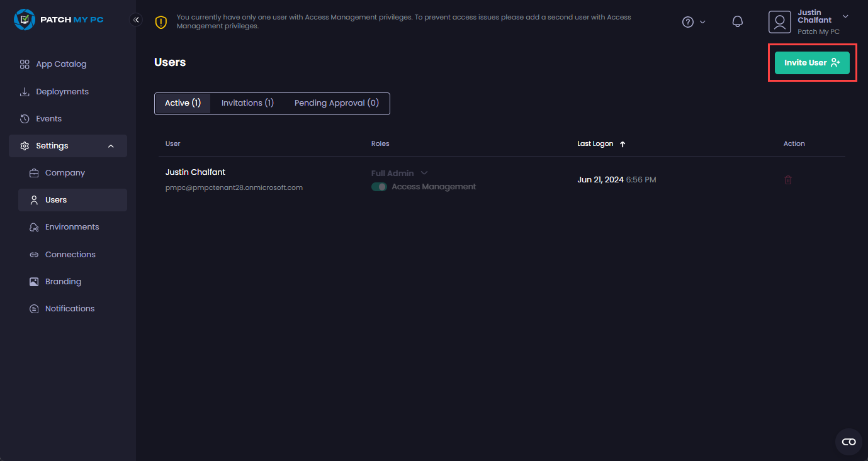Open the Justin Chalfant account menu chevron
The width and height of the screenshot is (868, 461).
845,16
